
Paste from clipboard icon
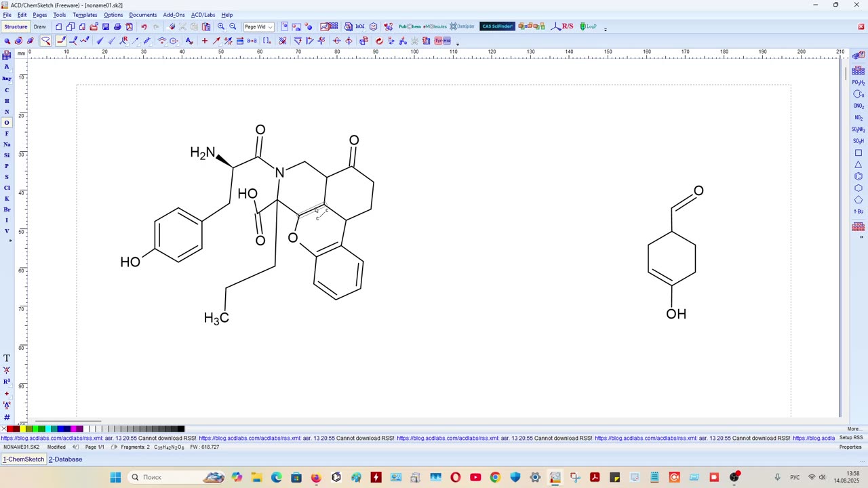pos(206,26)
